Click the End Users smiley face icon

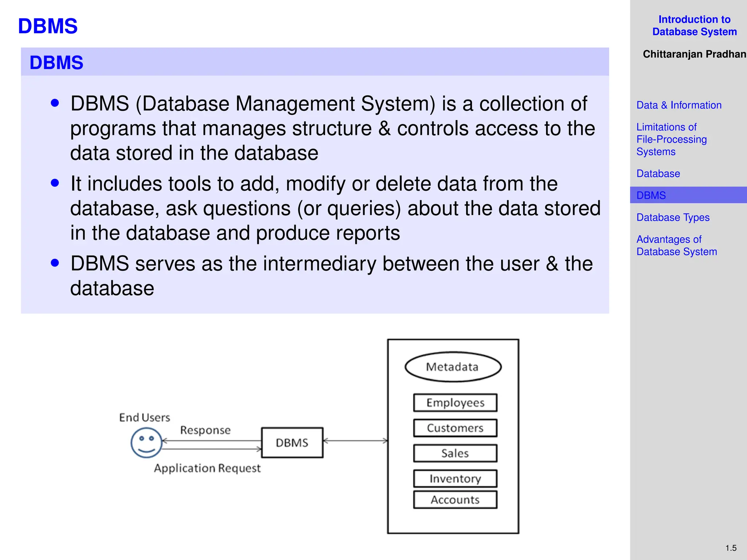pyautogui.click(x=146, y=443)
